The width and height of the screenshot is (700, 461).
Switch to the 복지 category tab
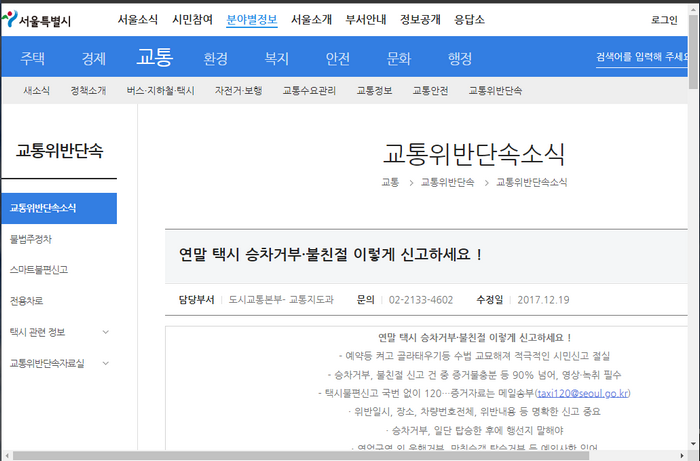277,58
